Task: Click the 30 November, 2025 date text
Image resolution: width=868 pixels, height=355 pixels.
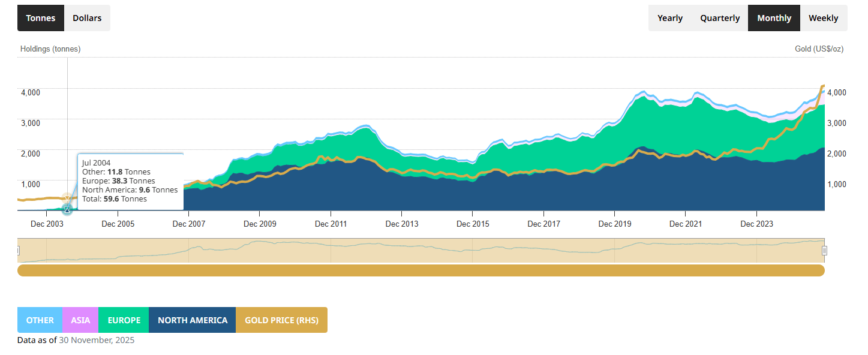Action: click(95, 340)
